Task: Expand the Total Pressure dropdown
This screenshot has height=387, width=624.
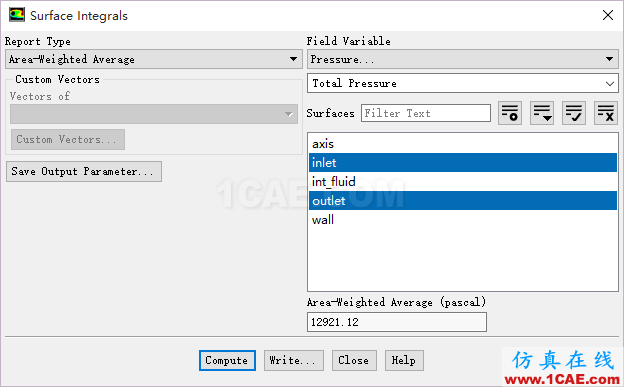Action: (463, 83)
